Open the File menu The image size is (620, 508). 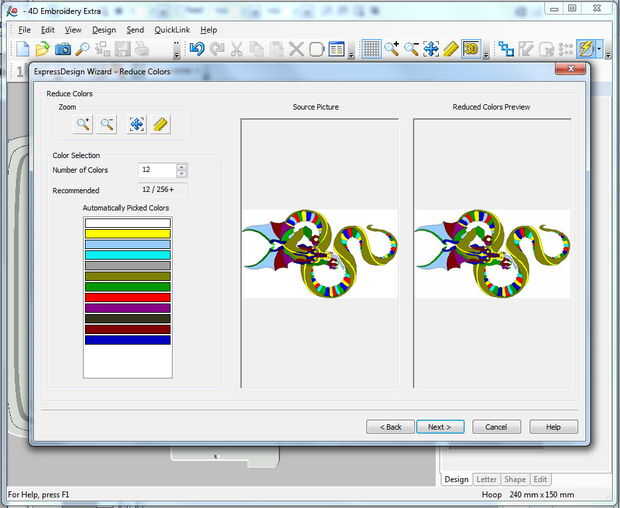click(24, 30)
